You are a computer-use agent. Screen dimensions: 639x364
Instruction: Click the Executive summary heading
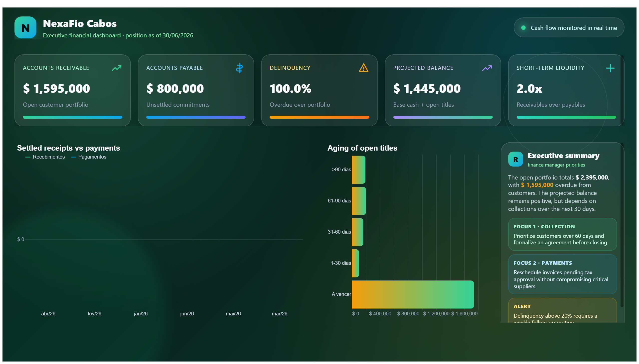[563, 156]
